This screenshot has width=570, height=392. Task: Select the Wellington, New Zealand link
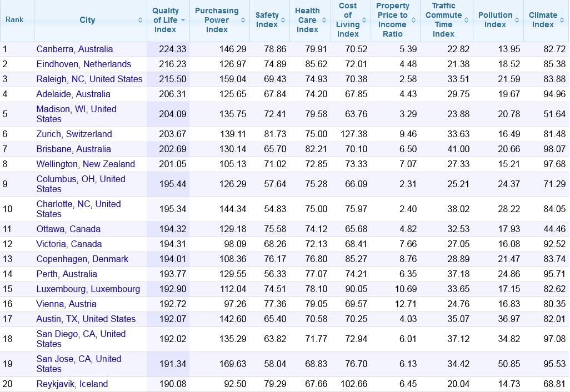pyautogui.click(x=86, y=164)
